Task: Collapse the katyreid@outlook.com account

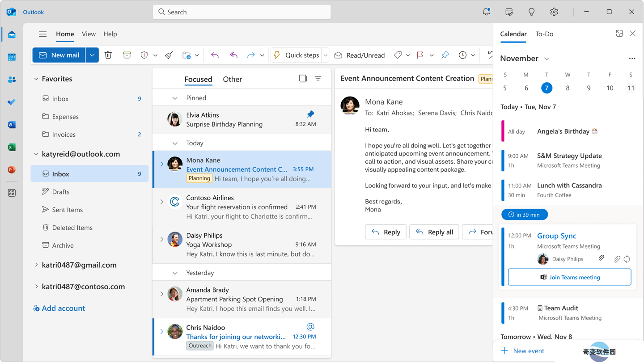Action: [36, 154]
